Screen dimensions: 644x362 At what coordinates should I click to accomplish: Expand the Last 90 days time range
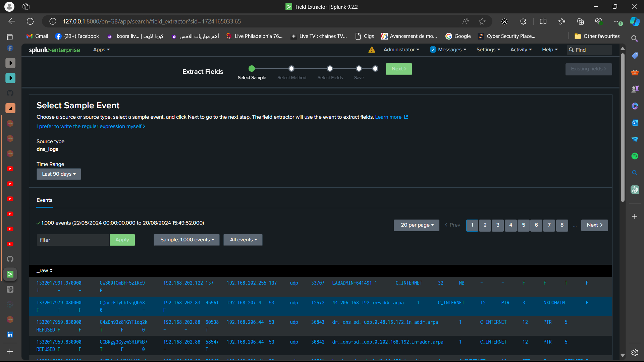click(x=59, y=174)
